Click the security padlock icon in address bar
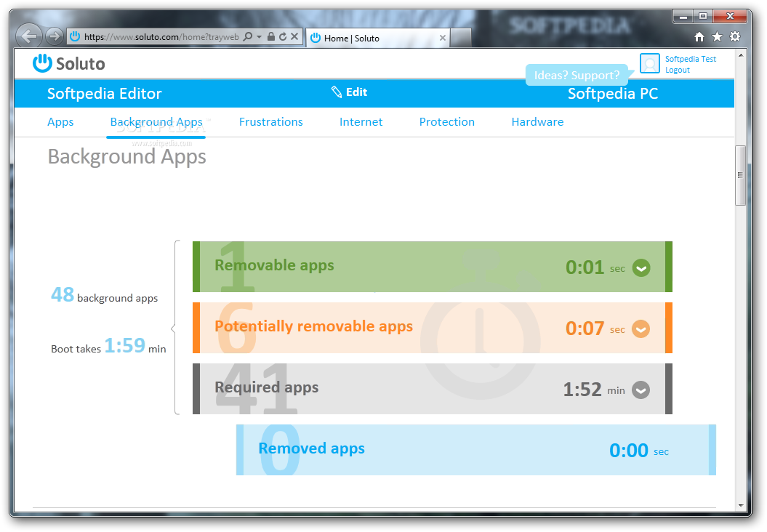 click(271, 36)
